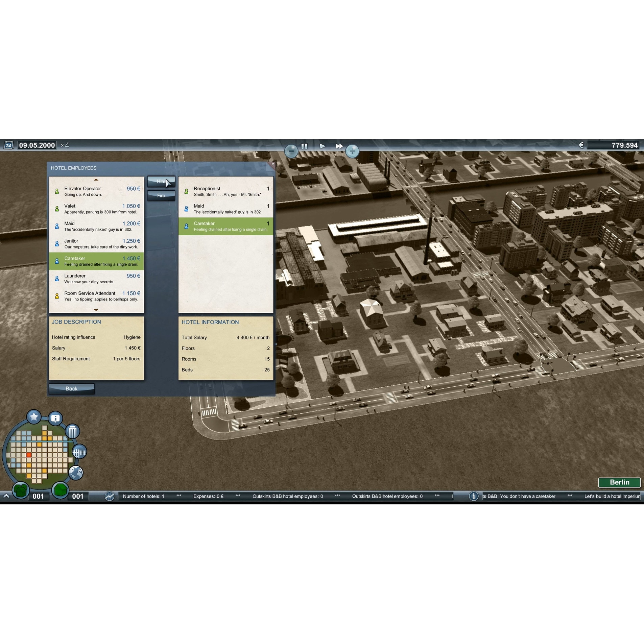The width and height of the screenshot is (644, 644).
Task: Open the info speech bubble icon
Action: click(x=55, y=418)
